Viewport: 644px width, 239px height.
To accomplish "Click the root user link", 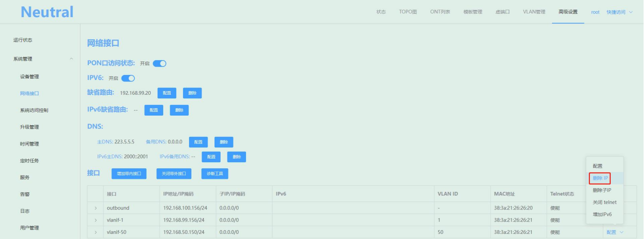I will [x=595, y=12].
